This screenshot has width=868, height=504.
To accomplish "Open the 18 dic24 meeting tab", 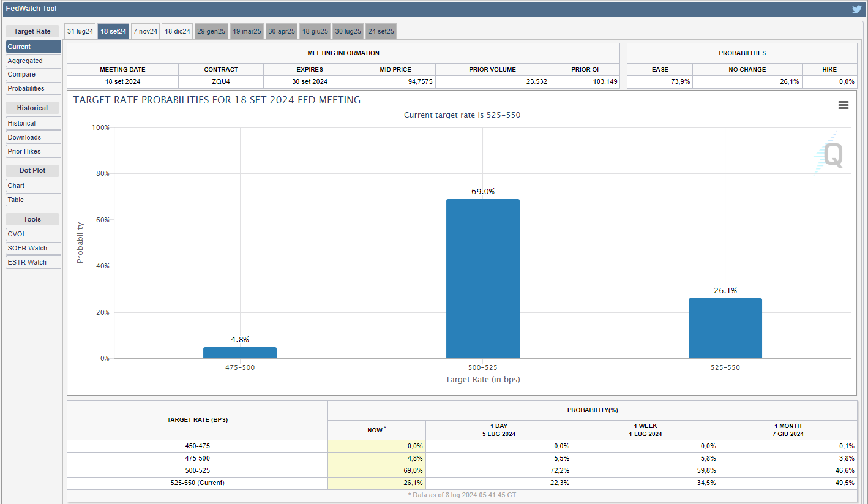I will coord(178,31).
